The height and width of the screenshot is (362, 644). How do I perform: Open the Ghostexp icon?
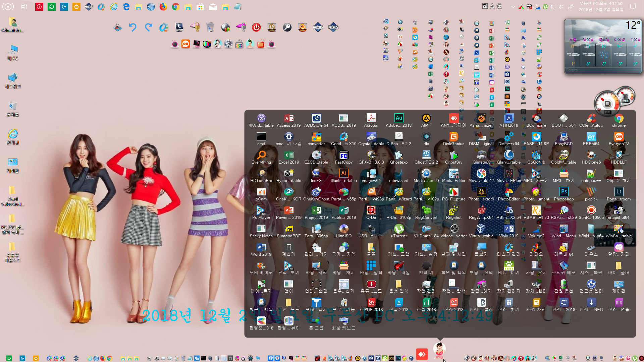tap(398, 157)
